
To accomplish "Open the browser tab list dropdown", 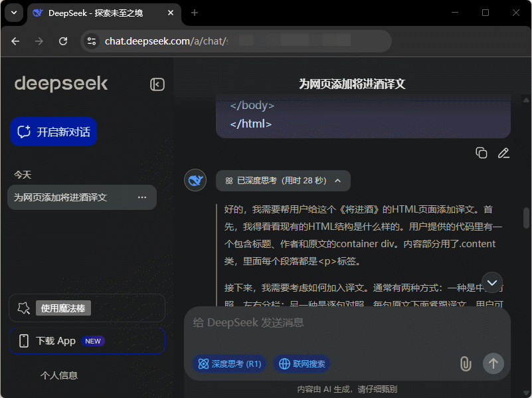I will pos(14,13).
